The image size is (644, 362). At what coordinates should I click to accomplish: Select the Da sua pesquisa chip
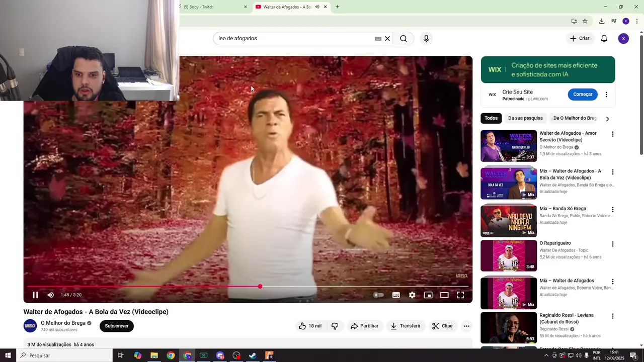coord(525,118)
